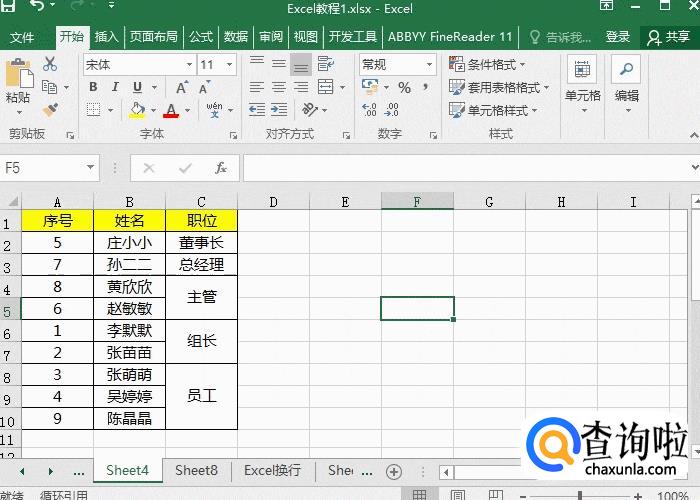Open the font name 宋体 dropdown
The height and width of the screenshot is (500, 700).
click(x=189, y=65)
